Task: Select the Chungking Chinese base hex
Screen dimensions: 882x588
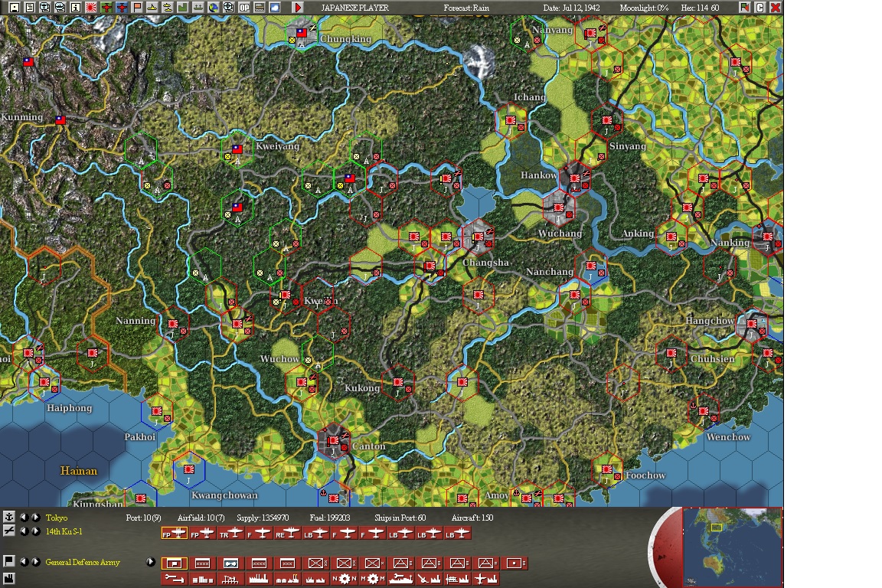Action: (302, 34)
